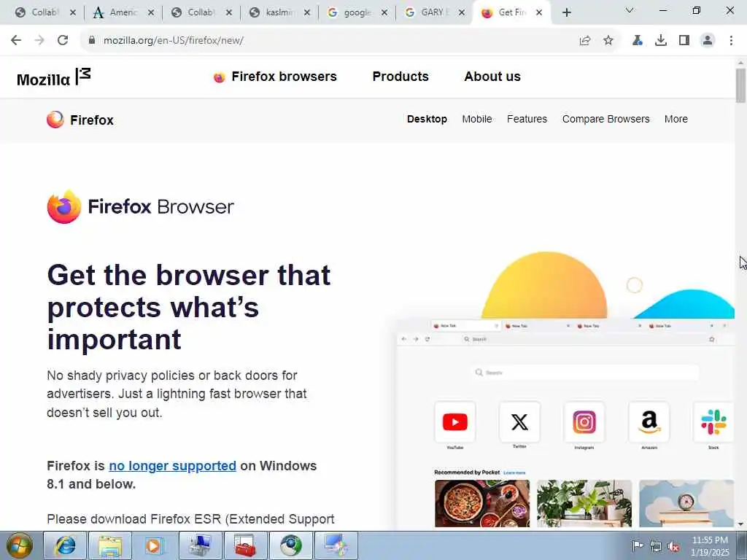
Task: Launch Internet Explorer from taskbar
Action: (x=65, y=545)
